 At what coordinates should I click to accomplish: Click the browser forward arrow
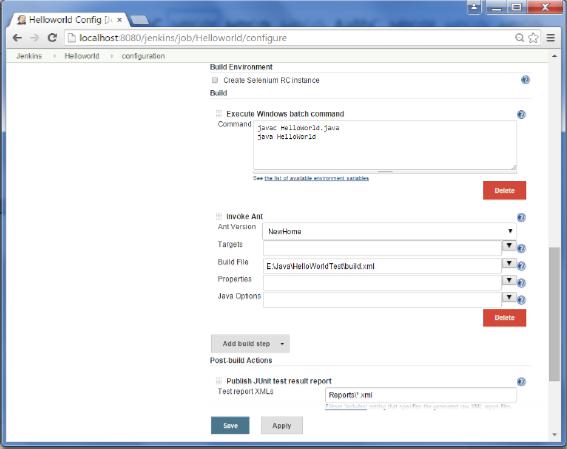click(34, 38)
